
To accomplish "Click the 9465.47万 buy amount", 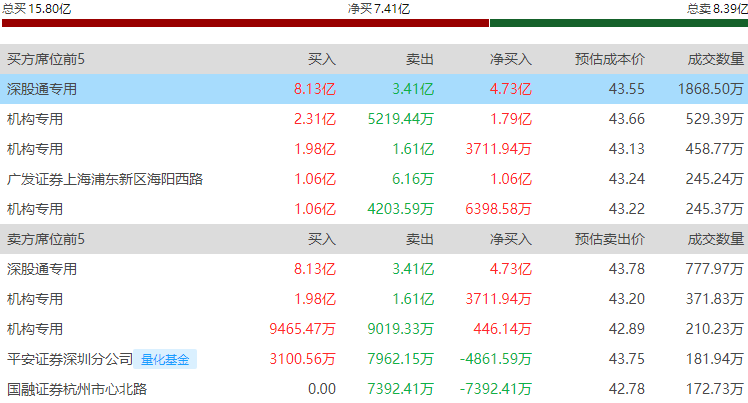I will click(x=302, y=330).
